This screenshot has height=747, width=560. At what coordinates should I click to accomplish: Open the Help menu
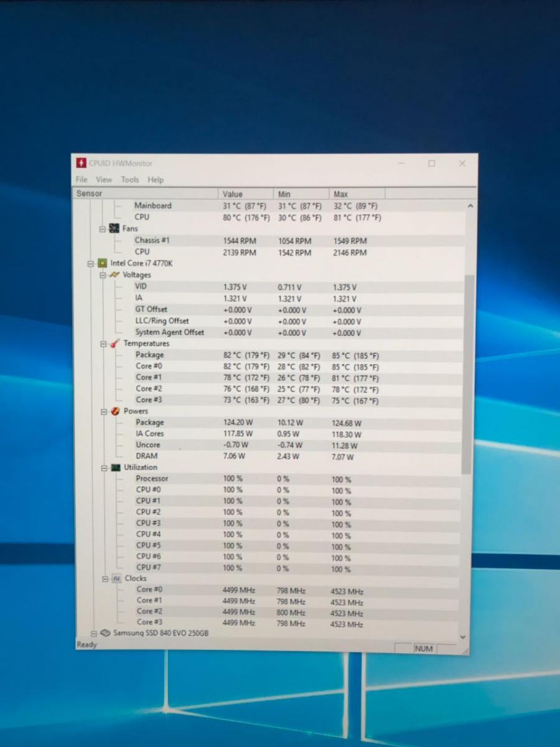click(x=156, y=180)
